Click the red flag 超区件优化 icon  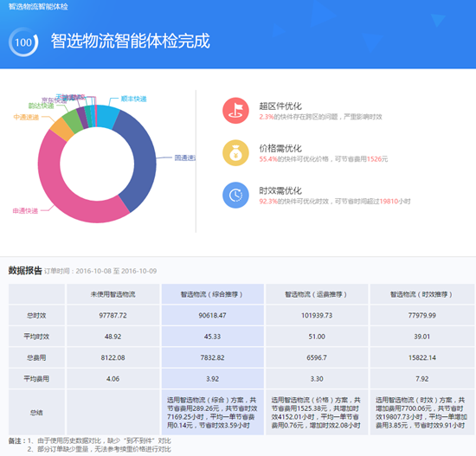235,111
